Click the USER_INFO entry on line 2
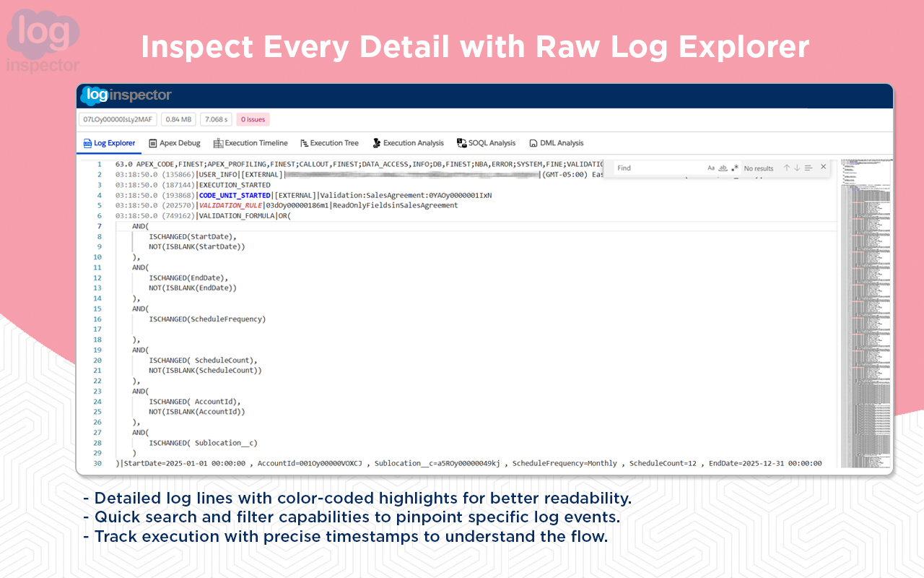 click(218, 174)
